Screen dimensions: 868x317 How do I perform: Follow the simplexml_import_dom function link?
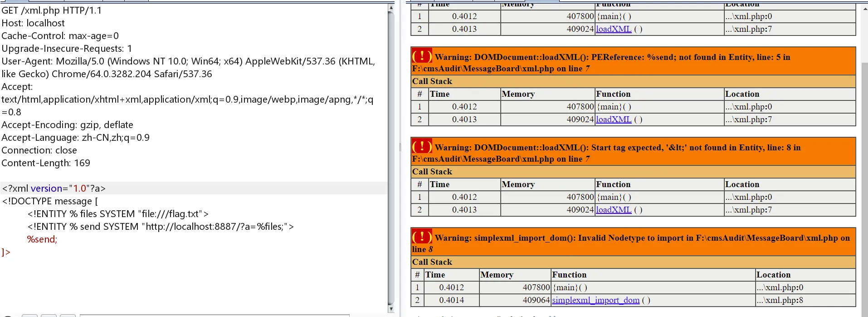[x=596, y=300]
